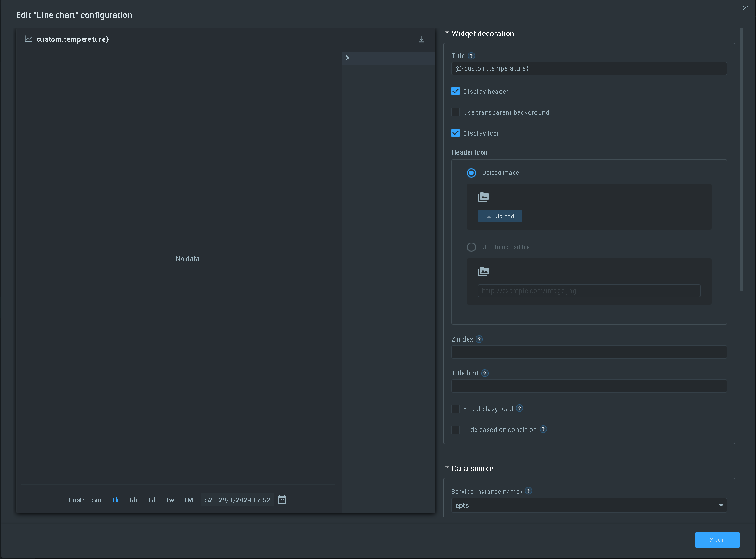Select the 1M time range

pos(189,500)
